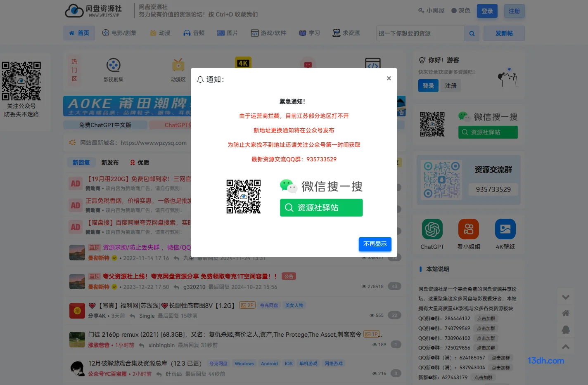Viewport: 588px width, 385px height.
Task: Open 学习 menu item
Action: click(310, 33)
